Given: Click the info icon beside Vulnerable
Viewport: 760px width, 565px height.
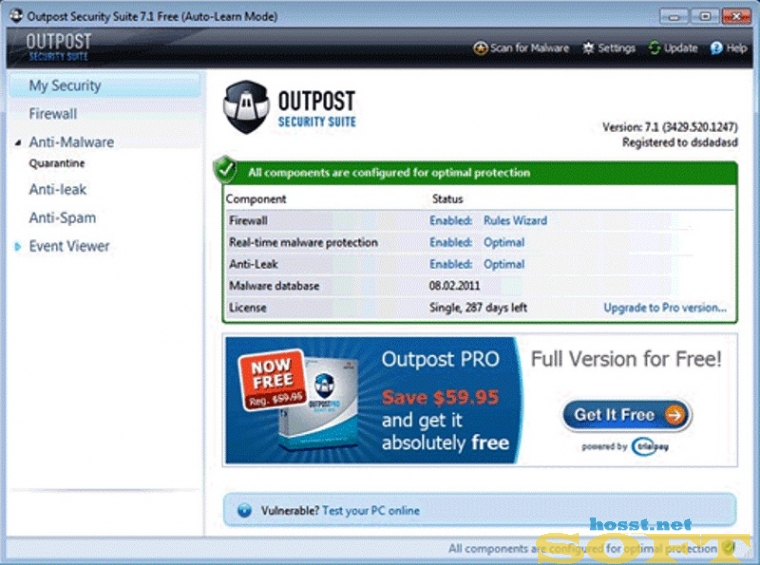Looking at the screenshot, I should pos(244,510).
